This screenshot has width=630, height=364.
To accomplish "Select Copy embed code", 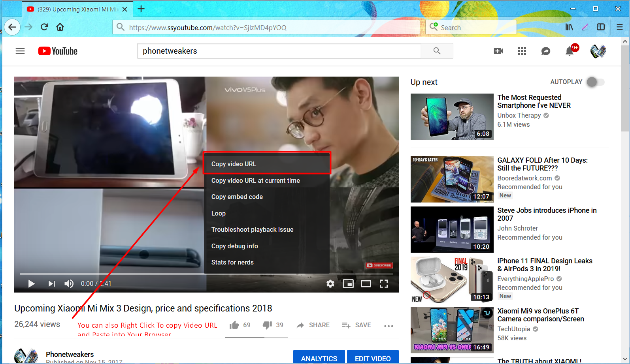I will (267, 197).
